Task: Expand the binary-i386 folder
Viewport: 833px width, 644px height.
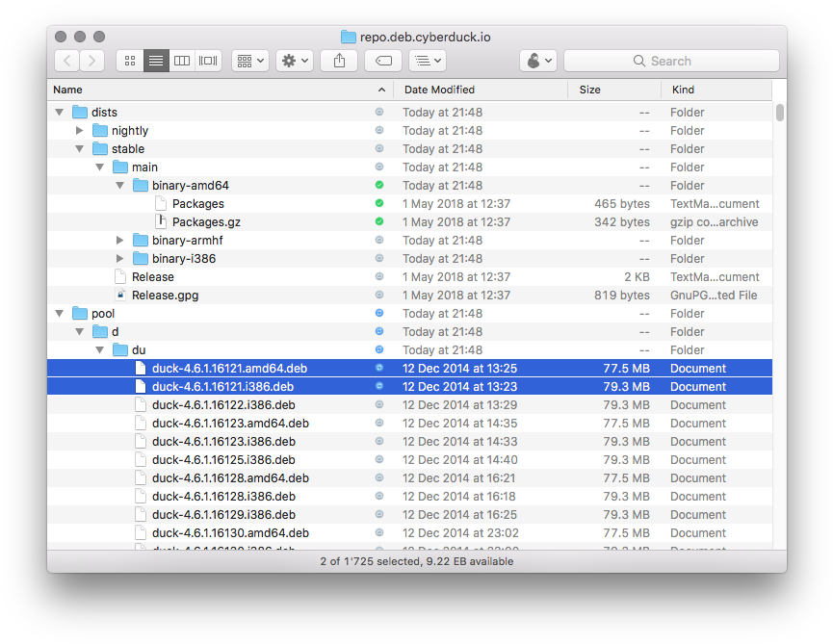Action: [x=120, y=259]
